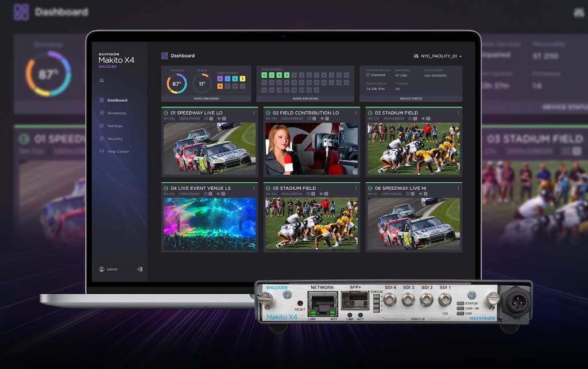Select blue video encoder 1 square

pos(227,78)
